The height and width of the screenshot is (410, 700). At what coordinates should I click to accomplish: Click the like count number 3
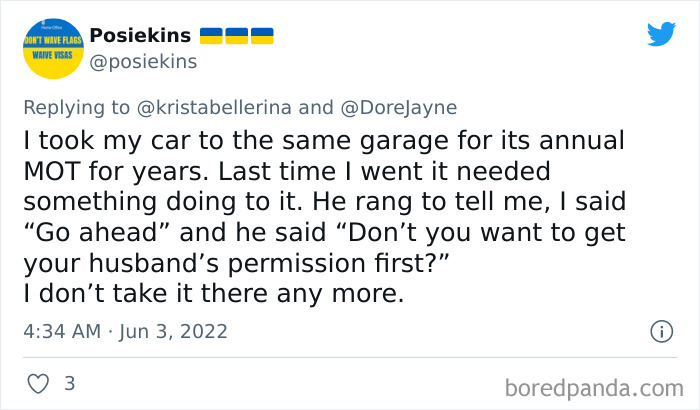(x=69, y=383)
